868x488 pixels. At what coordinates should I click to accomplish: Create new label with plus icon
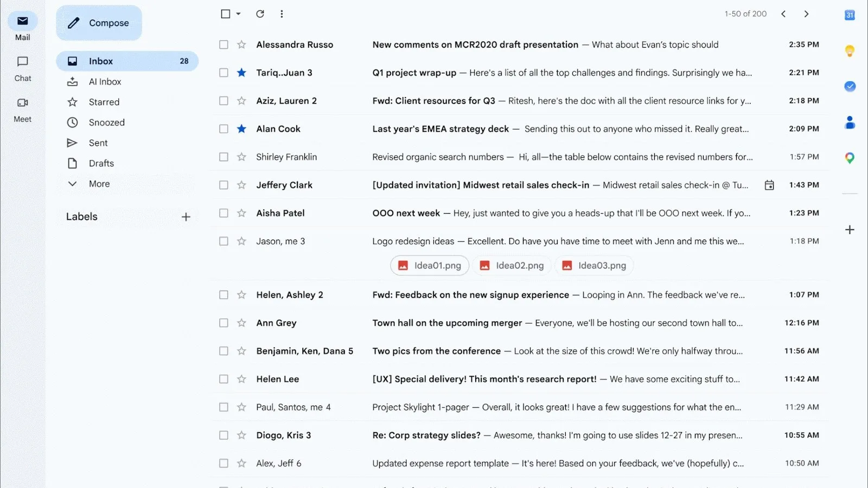(186, 217)
